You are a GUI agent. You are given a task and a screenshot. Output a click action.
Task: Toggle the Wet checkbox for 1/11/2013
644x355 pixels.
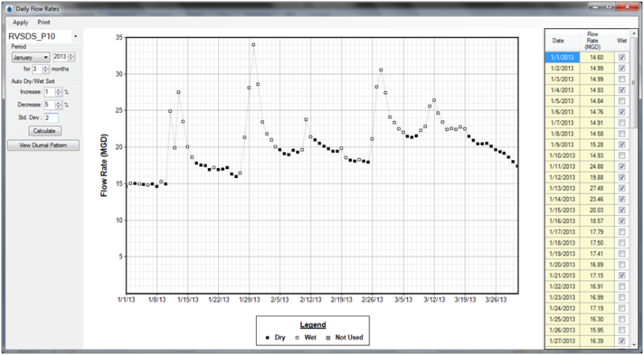[621, 166]
